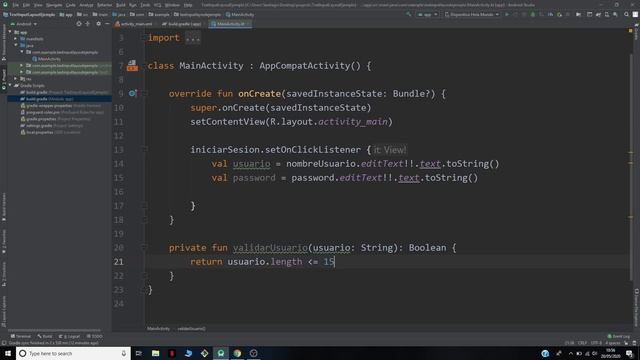
Task: Click the locate-file target icon in Project panel
Action: click(x=79, y=24)
